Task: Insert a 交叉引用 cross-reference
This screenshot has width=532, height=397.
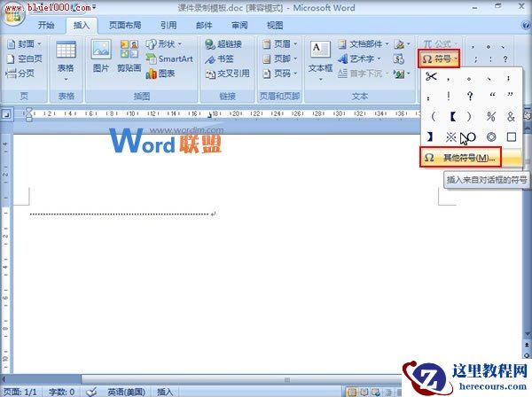Action: point(228,74)
